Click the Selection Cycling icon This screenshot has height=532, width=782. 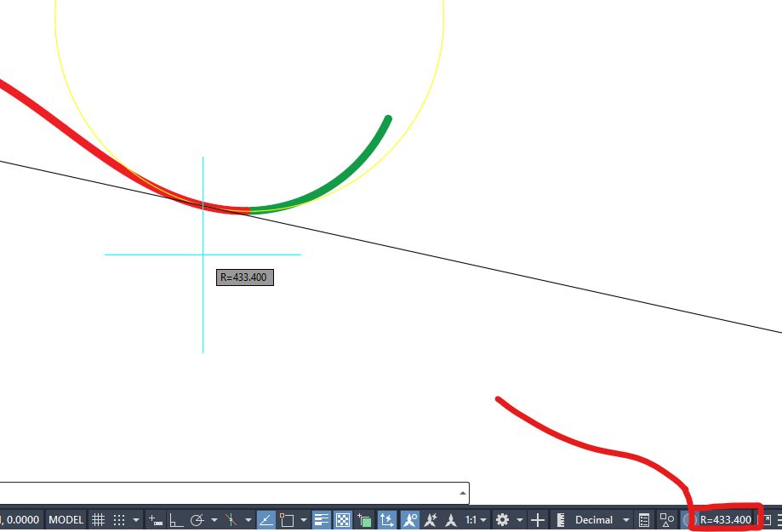tap(365, 519)
